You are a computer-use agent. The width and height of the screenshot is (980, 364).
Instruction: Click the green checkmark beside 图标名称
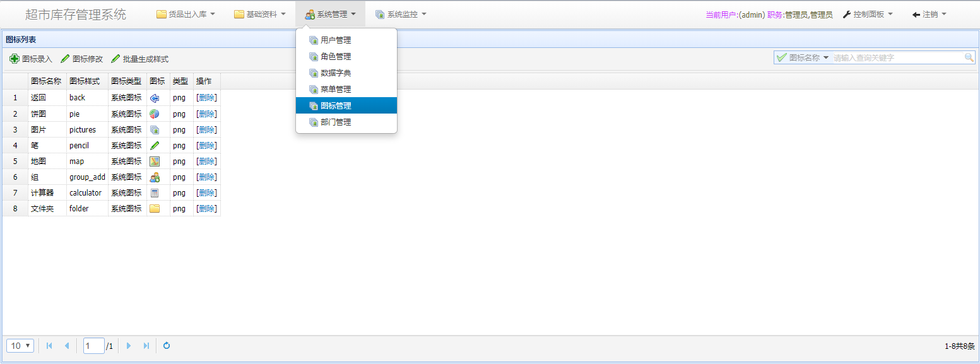click(x=782, y=57)
